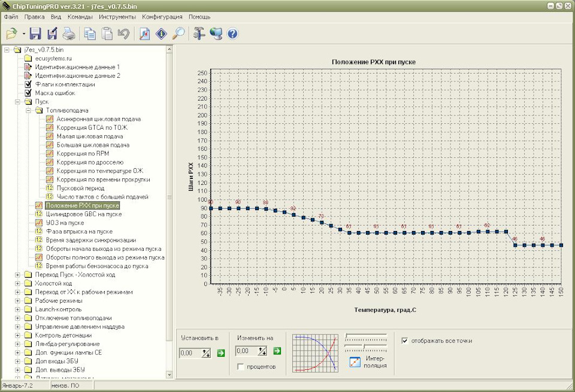Screen dimensions: 575x392
Task: Click tree panel scrollbar down arrow
Action: pyautogui.click(x=169, y=375)
